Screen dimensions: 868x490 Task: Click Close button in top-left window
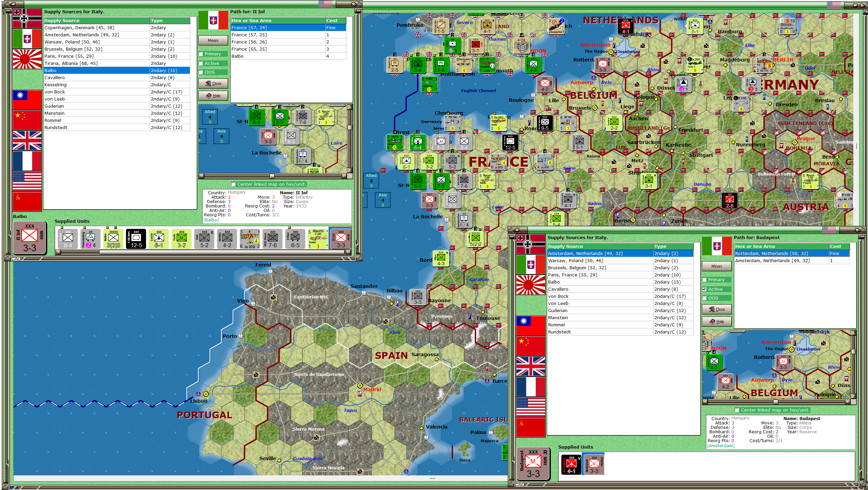click(x=213, y=84)
